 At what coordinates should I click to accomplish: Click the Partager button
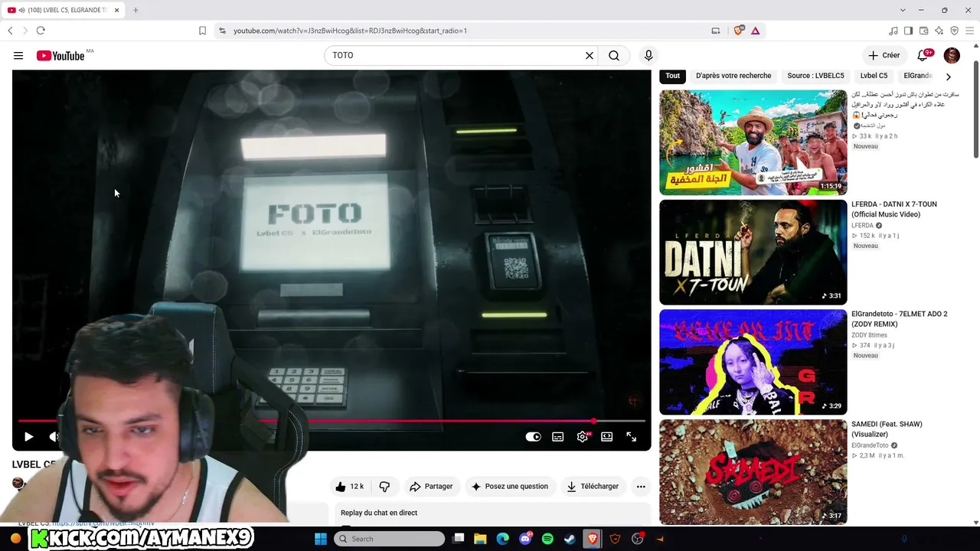pos(431,487)
